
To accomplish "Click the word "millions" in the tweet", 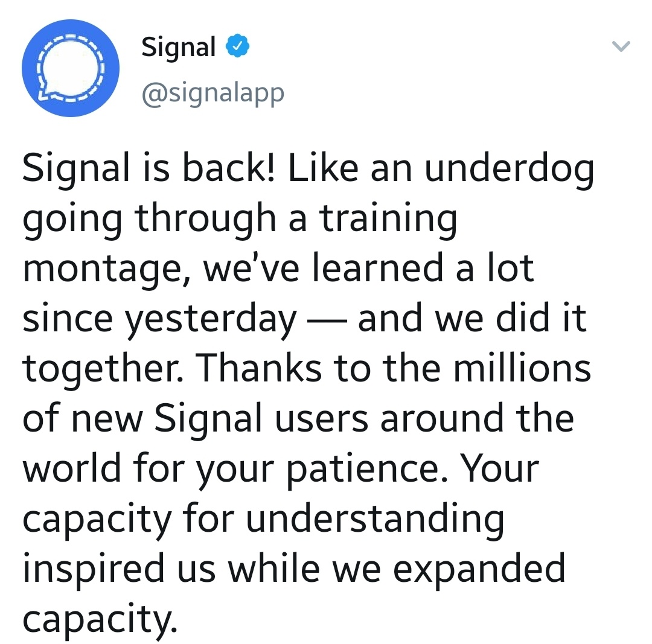I will click(x=522, y=368).
